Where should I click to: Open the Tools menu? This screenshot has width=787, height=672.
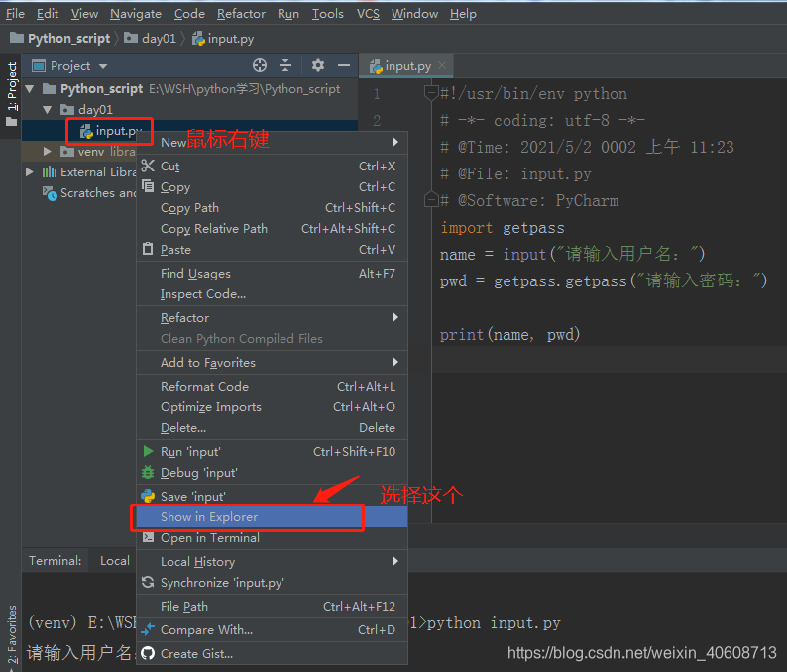328,14
